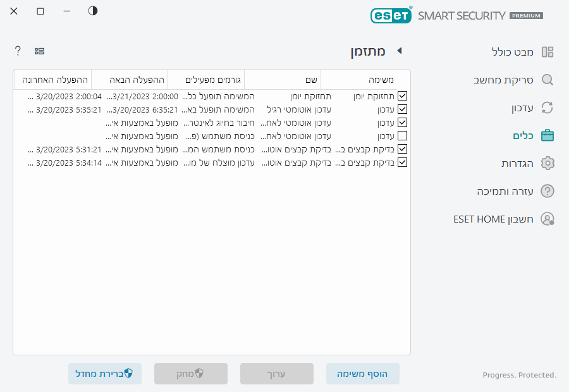Open the ESET HOME account icon
This screenshot has height=392, width=569.
[548, 219]
